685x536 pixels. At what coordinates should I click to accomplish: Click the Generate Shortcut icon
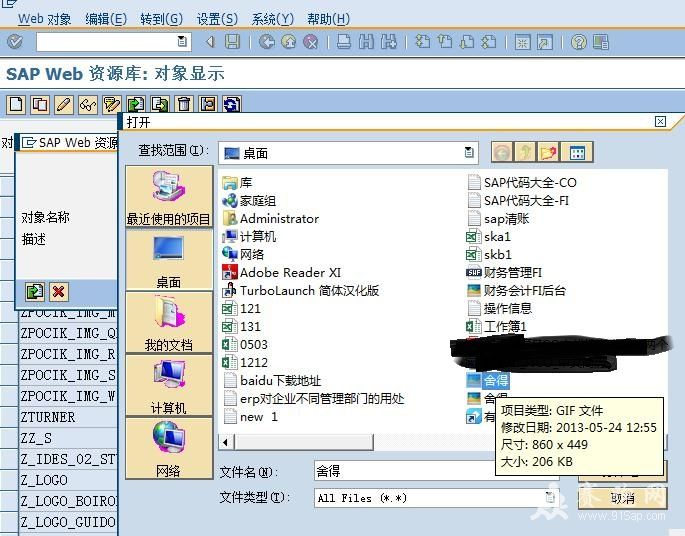(545, 42)
